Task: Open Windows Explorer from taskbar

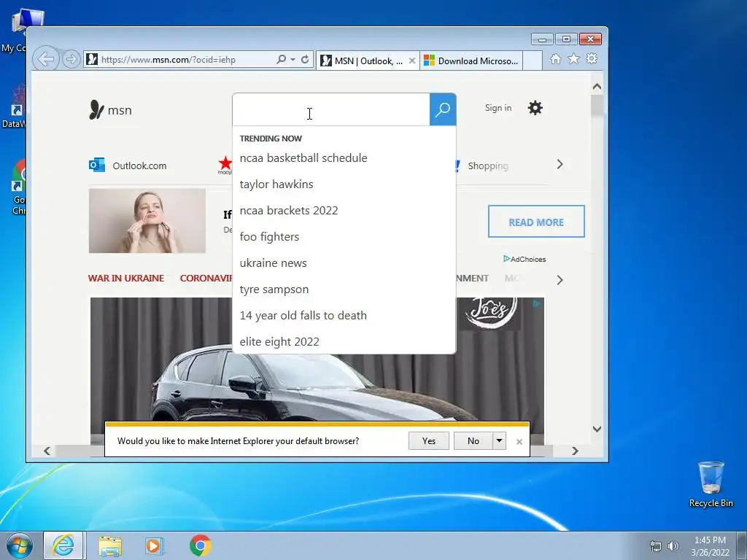Action: 110,545
